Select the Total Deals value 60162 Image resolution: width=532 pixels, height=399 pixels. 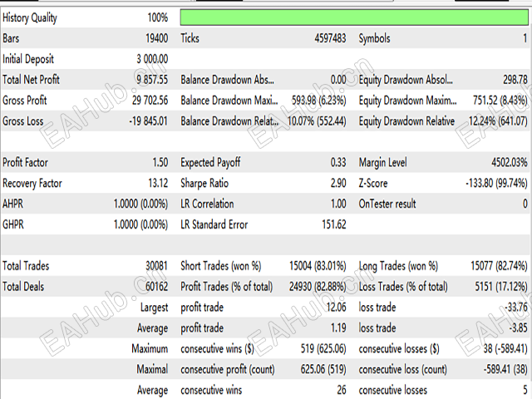[x=157, y=287]
